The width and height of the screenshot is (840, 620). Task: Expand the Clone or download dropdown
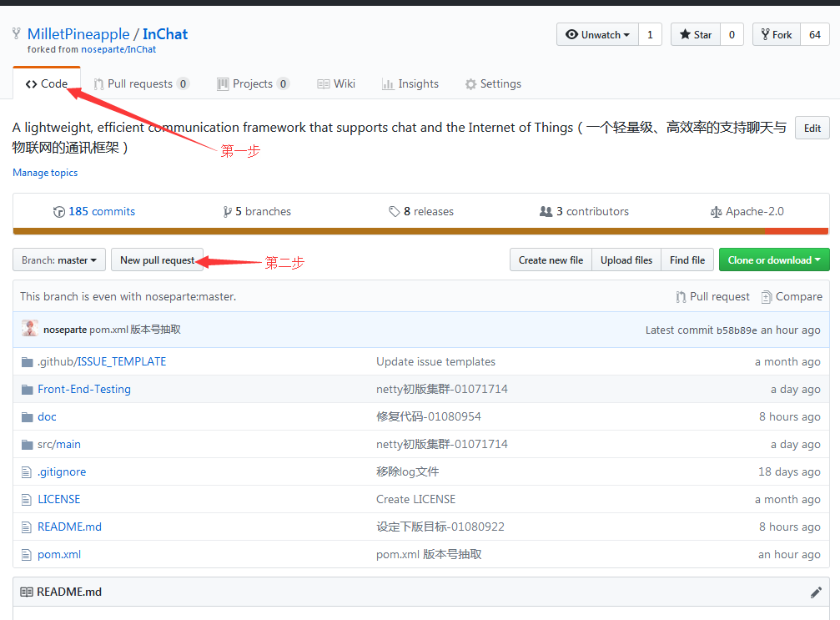pos(774,260)
